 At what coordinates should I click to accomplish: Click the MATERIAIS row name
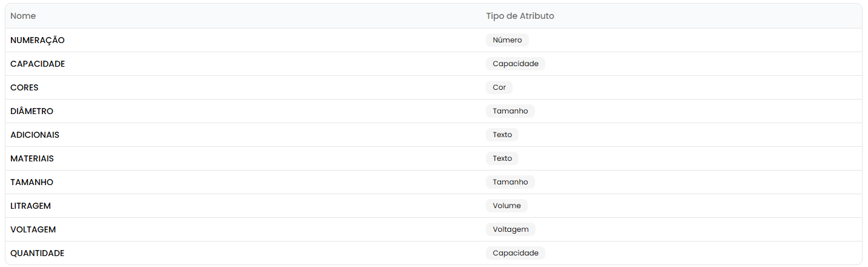coord(32,158)
